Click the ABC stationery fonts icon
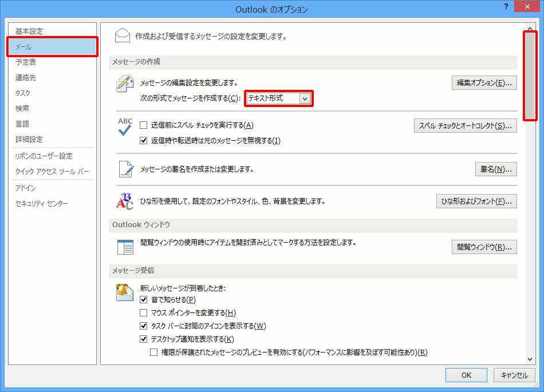Screen dimensions: 544x392 [x=125, y=201]
